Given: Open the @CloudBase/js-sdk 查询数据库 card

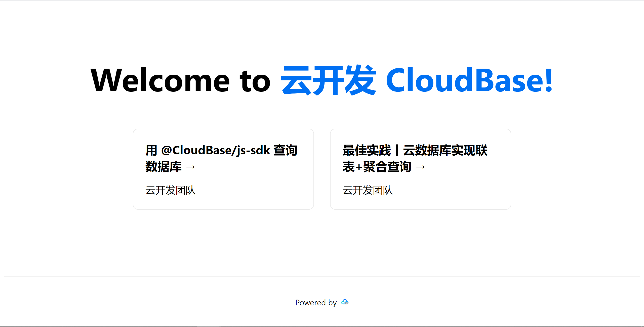Looking at the screenshot, I should (x=223, y=169).
